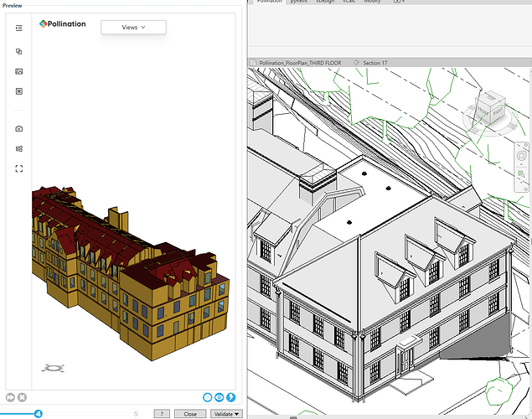Open the Views dropdown
The image size is (532, 419).
pos(133,28)
